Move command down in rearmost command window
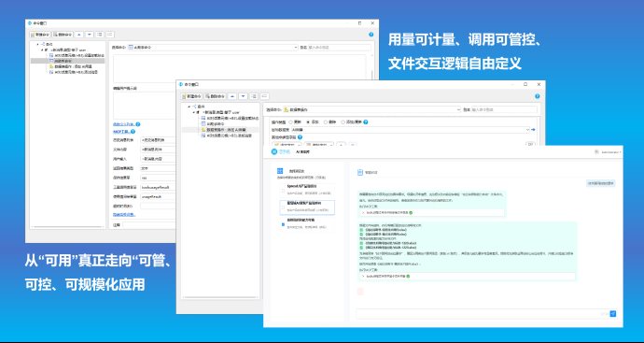The image size is (644, 343). (x=89, y=35)
